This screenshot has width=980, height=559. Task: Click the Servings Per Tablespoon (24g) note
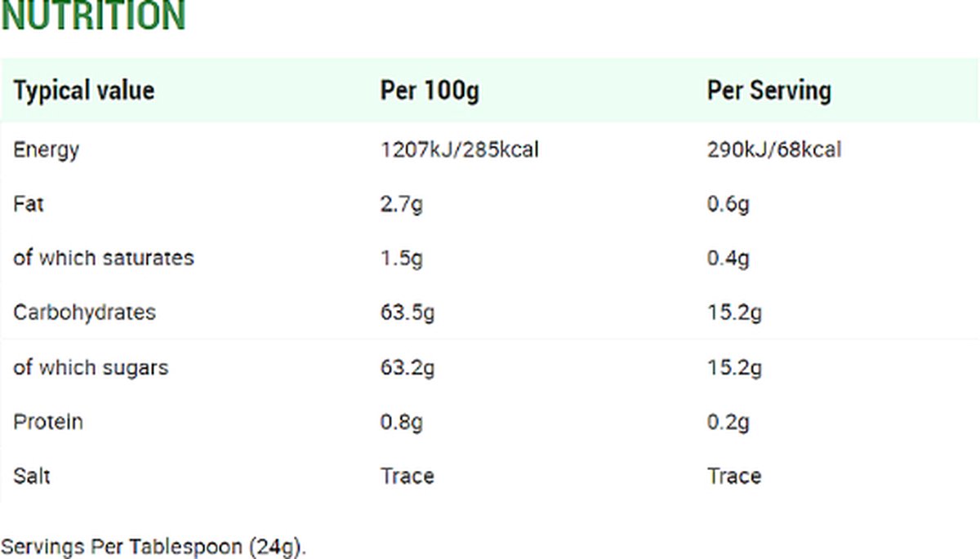click(154, 546)
